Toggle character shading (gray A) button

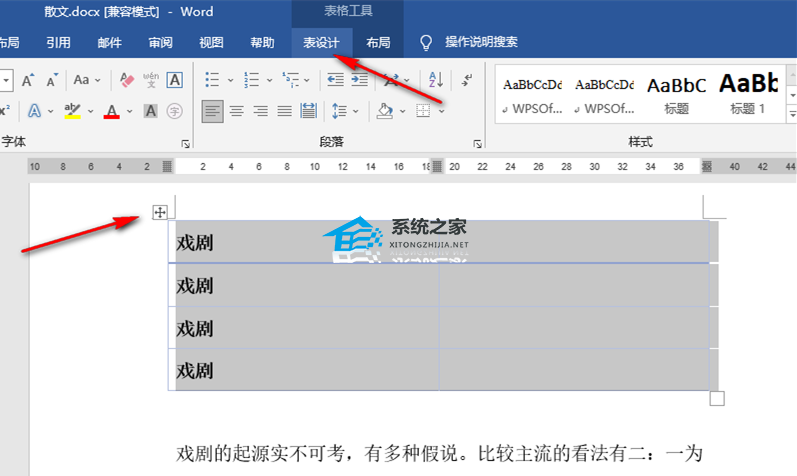pyautogui.click(x=150, y=110)
